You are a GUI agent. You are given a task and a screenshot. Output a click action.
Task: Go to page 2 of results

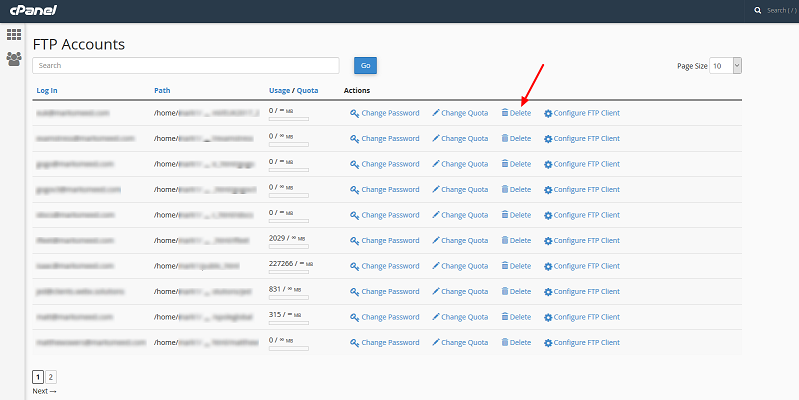click(51, 377)
